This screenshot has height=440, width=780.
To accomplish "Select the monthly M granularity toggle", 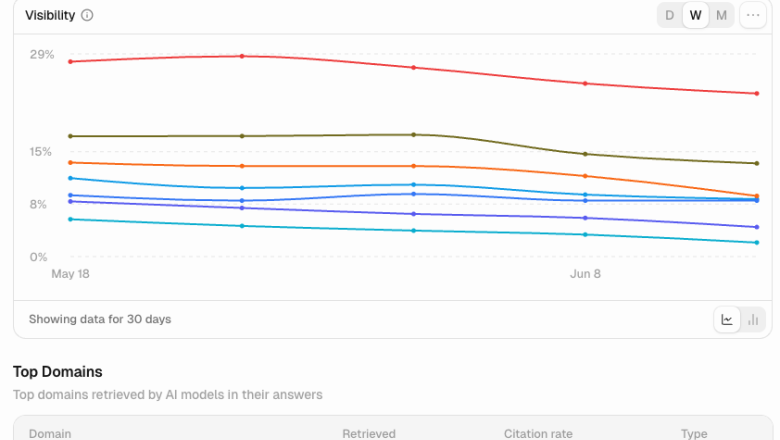I will (721, 15).
